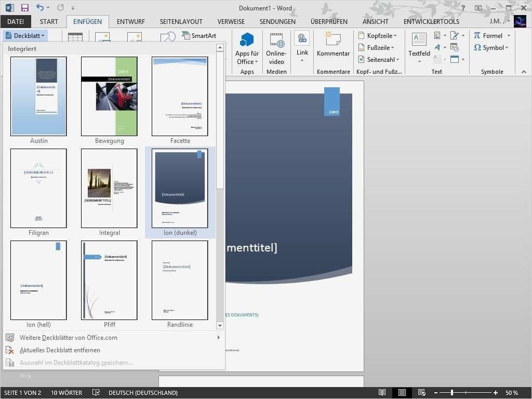Click Weitere Deckblätter von Office.com

click(68, 337)
